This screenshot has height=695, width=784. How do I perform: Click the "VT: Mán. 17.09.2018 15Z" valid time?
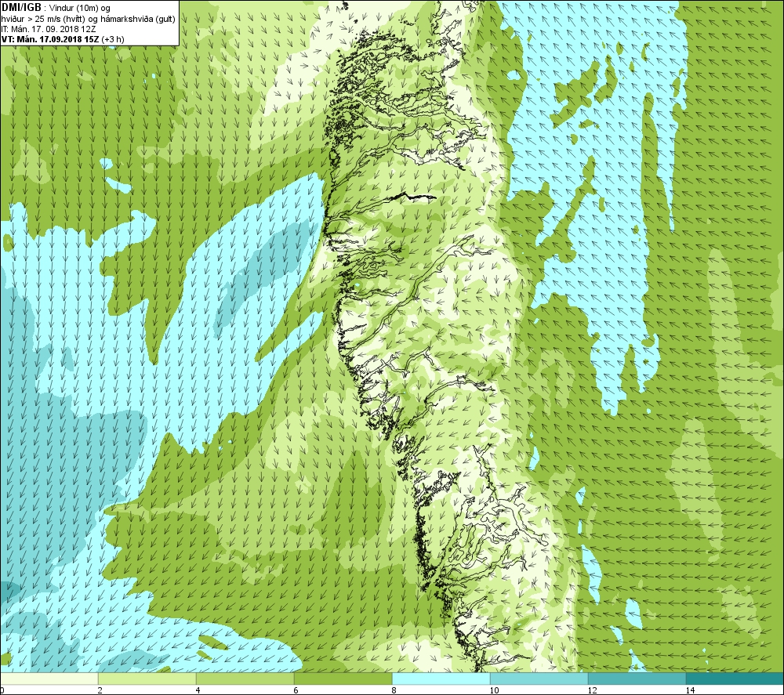(x=50, y=39)
